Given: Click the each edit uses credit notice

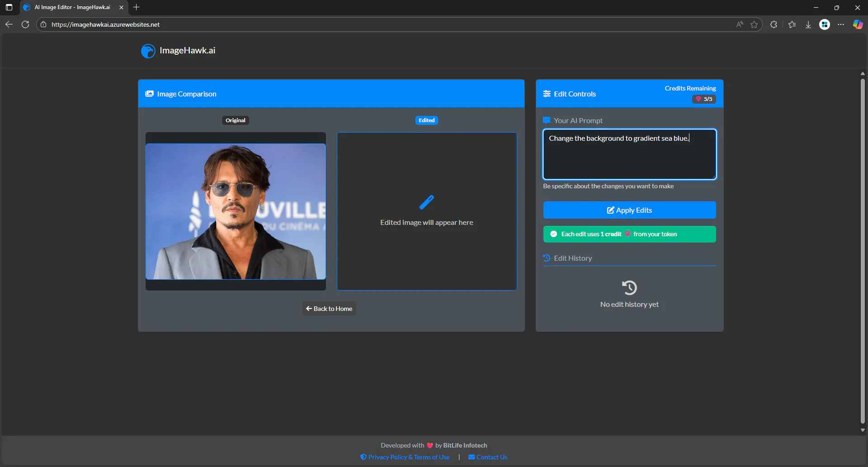Looking at the screenshot, I should (629, 234).
